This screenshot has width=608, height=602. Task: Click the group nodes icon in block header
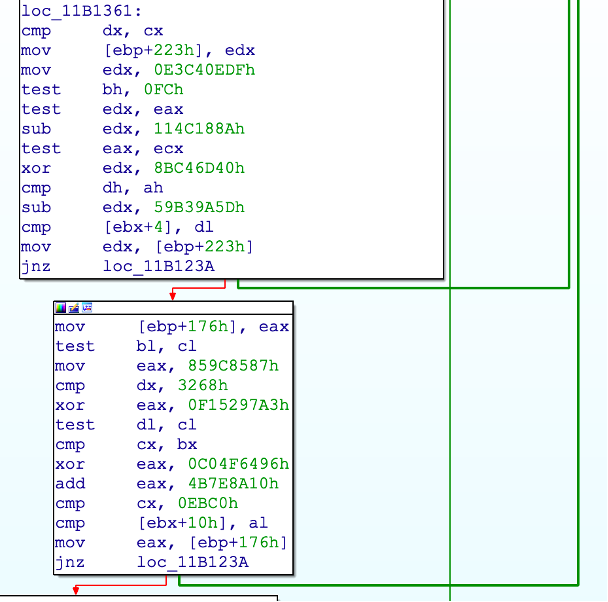(87, 308)
